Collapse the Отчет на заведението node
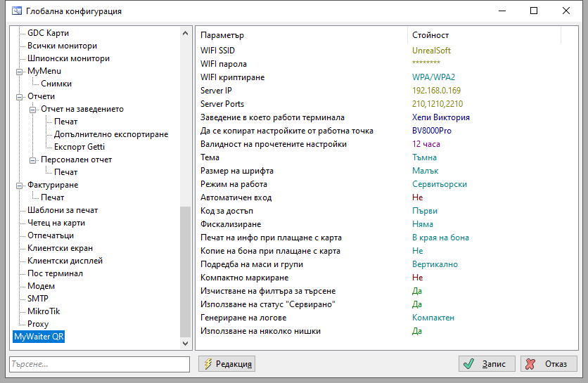This screenshot has width=588, height=383. pyautogui.click(x=33, y=110)
